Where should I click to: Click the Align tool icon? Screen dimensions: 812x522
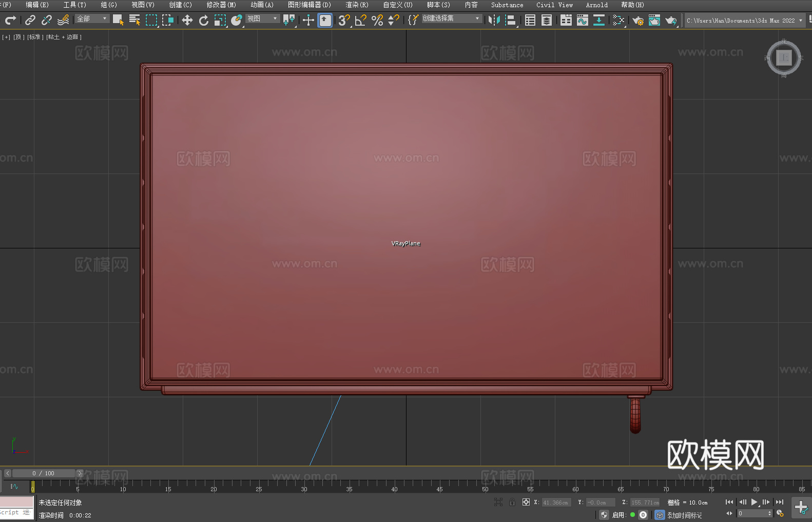pyautogui.click(x=511, y=20)
